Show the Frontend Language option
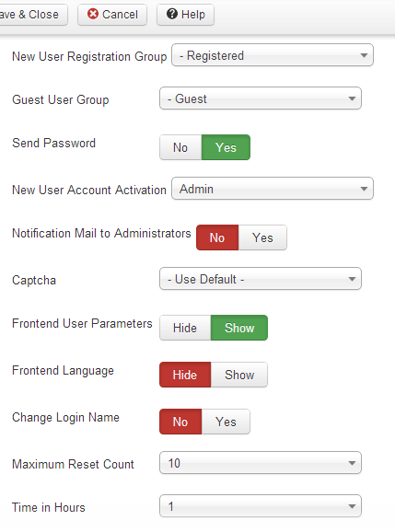The image size is (395, 532). 239,375
